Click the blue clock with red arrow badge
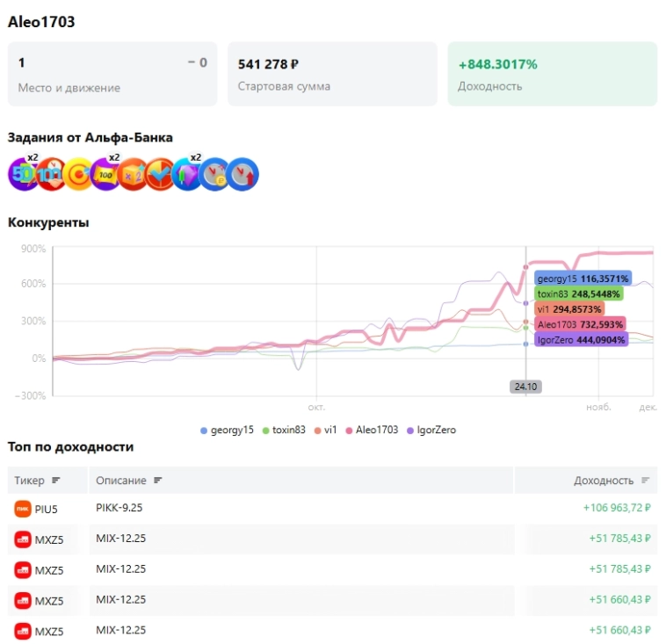Image resolution: width=666 pixels, height=644 pixels. coord(243,174)
